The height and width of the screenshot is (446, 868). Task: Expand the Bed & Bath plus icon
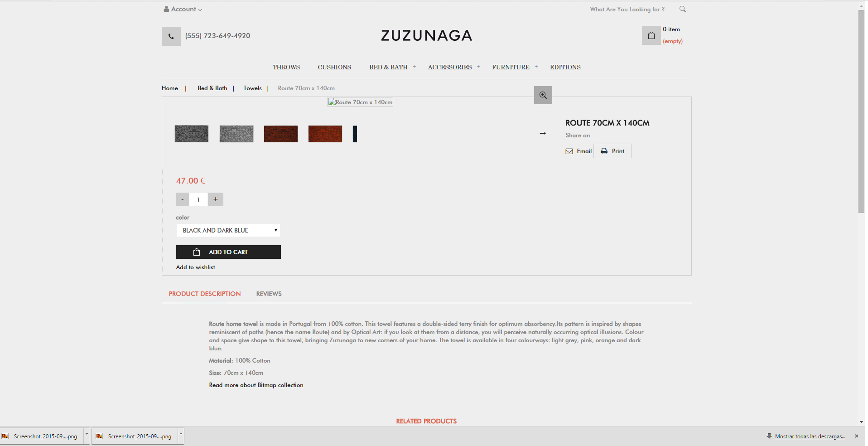pyautogui.click(x=414, y=67)
